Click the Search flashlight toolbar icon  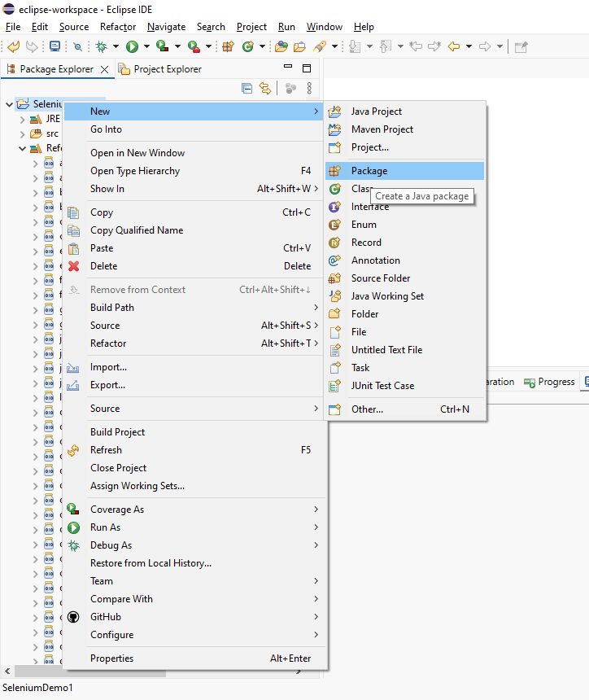pos(320,46)
